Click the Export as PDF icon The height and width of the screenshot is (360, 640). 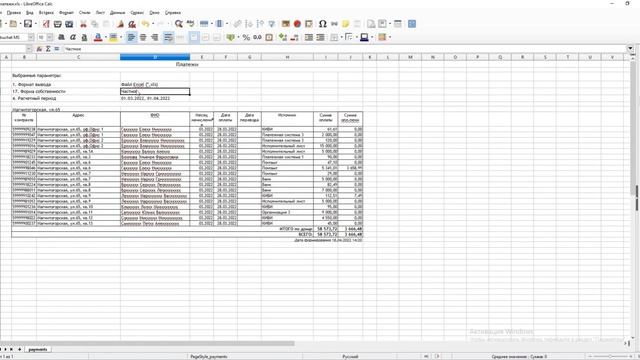46,24
